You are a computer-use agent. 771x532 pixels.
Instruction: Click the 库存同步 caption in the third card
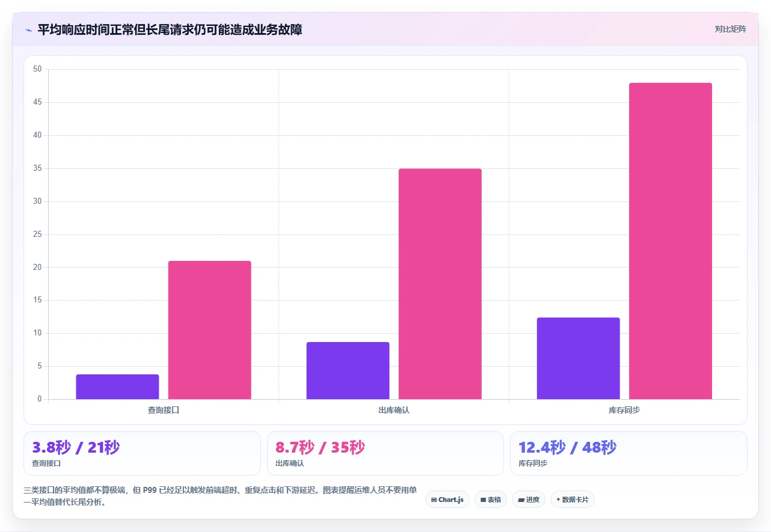pyautogui.click(x=533, y=464)
